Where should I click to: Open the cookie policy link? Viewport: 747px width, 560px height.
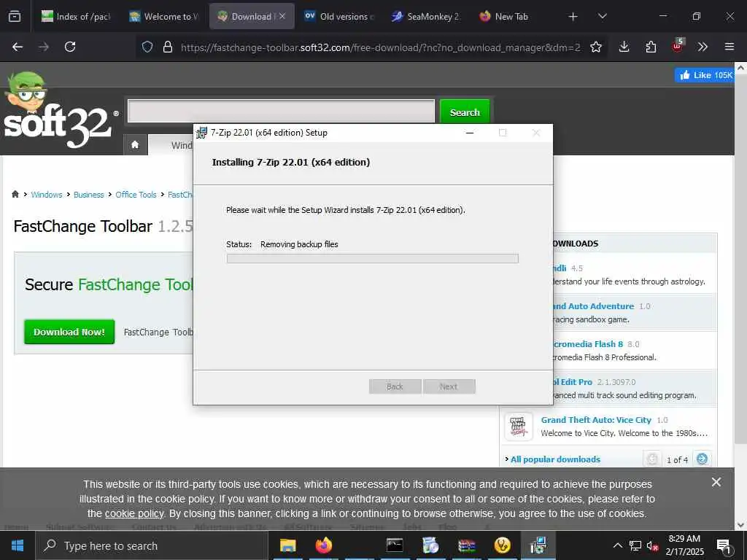click(x=134, y=514)
